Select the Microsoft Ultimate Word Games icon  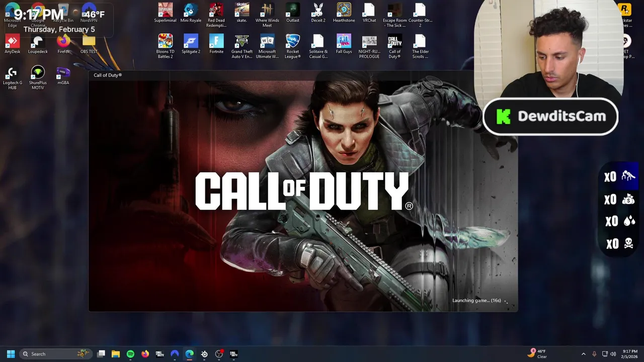tap(267, 46)
